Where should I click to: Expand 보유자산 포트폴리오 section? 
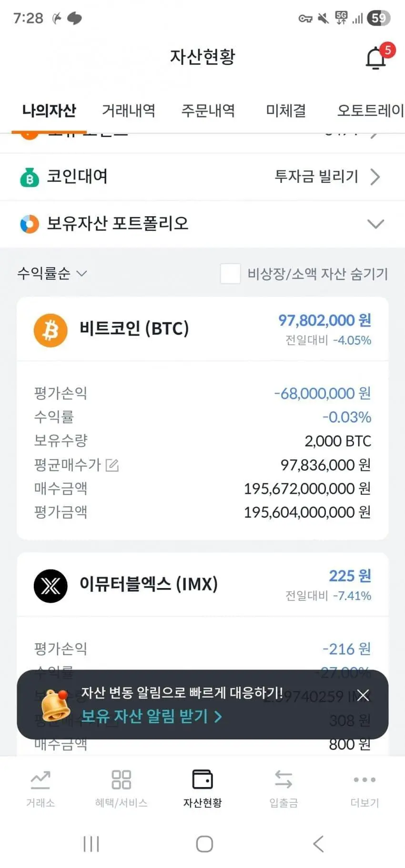click(375, 224)
